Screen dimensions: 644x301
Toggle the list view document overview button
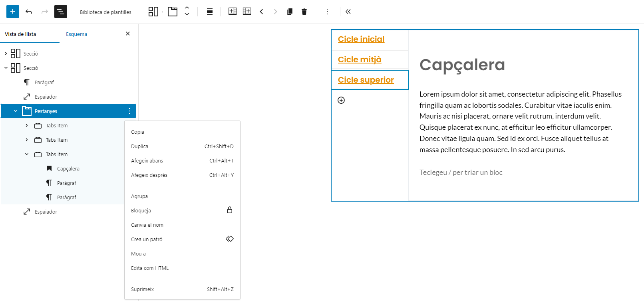61,12
